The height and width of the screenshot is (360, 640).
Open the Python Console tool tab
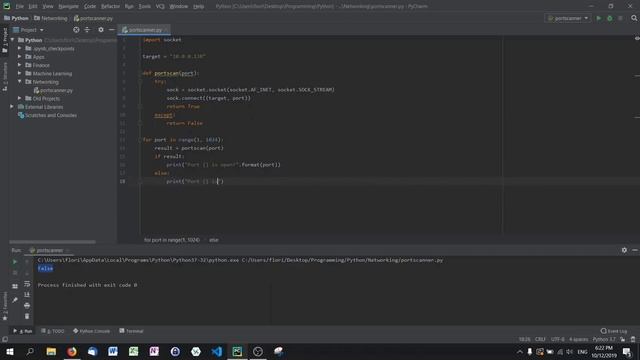tap(91, 331)
